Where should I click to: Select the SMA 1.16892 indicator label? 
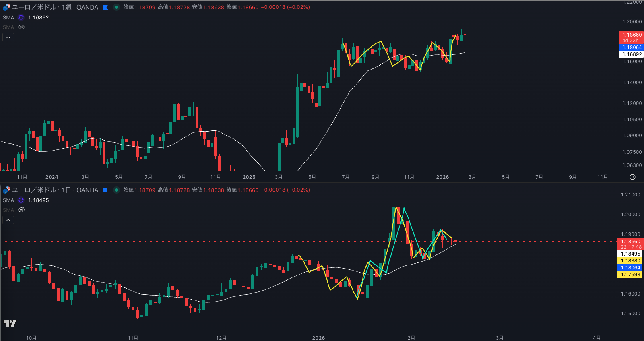8,18
